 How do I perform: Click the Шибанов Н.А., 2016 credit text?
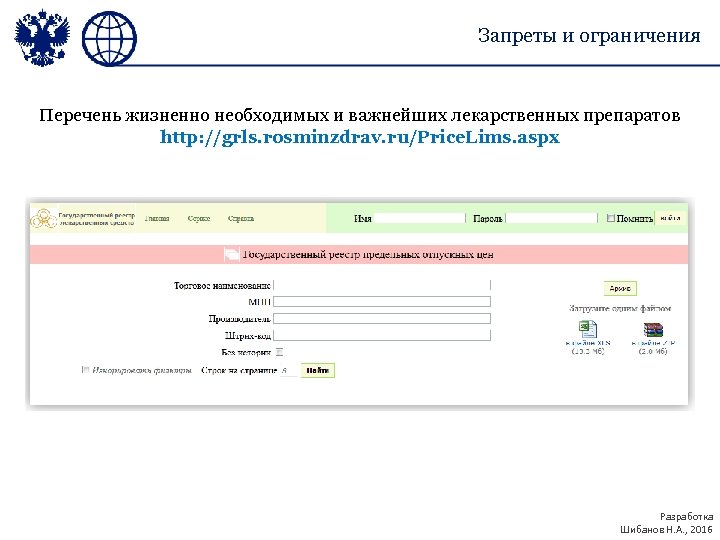666,529
